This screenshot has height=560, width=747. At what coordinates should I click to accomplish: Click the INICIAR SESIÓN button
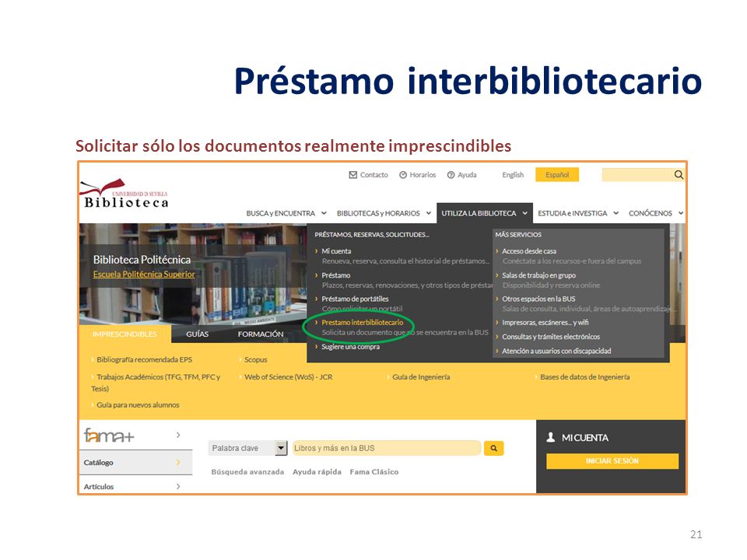[x=612, y=461]
